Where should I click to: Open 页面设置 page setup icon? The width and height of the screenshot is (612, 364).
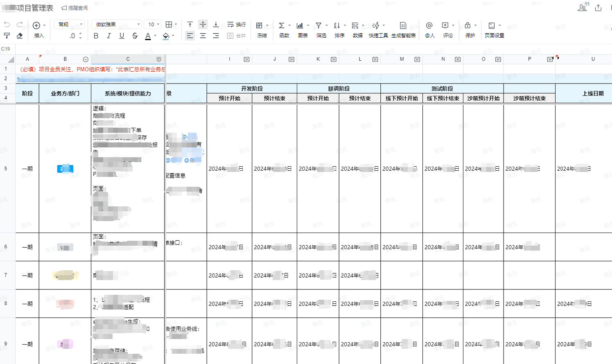(x=492, y=25)
